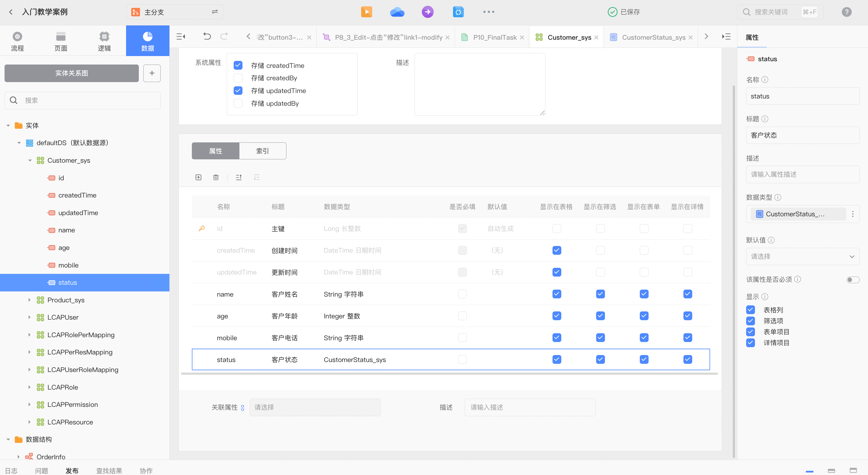
Task: Open 日志 bottom panel
Action: [x=11, y=471]
